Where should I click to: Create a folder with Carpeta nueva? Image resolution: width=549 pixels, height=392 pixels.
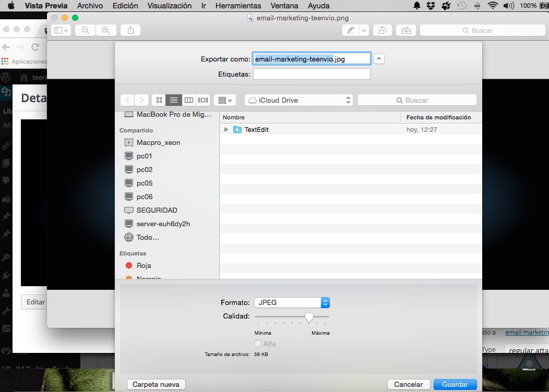[x=156, y=384]
